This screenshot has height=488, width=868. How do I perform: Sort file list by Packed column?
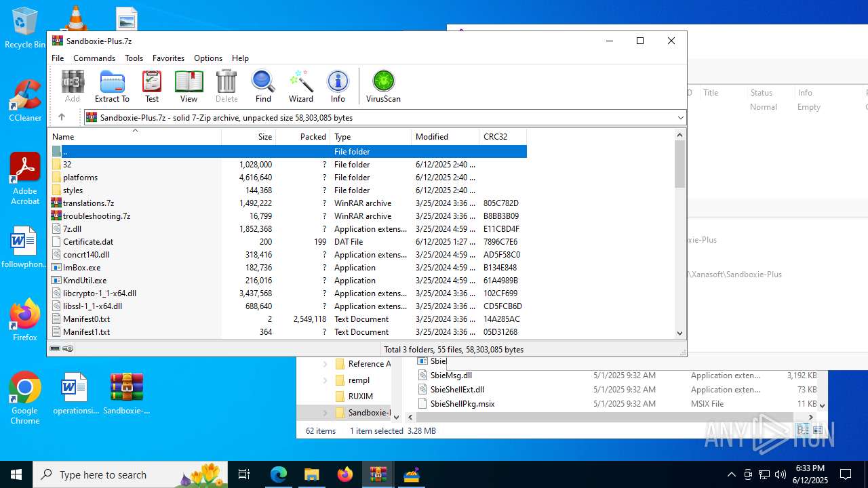point(303,136)
